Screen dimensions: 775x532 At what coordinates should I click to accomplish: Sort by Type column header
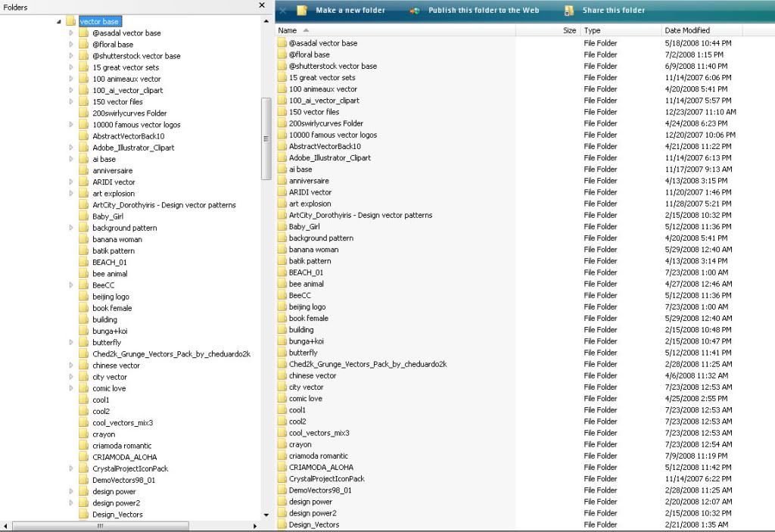click(x=621, y=30)
